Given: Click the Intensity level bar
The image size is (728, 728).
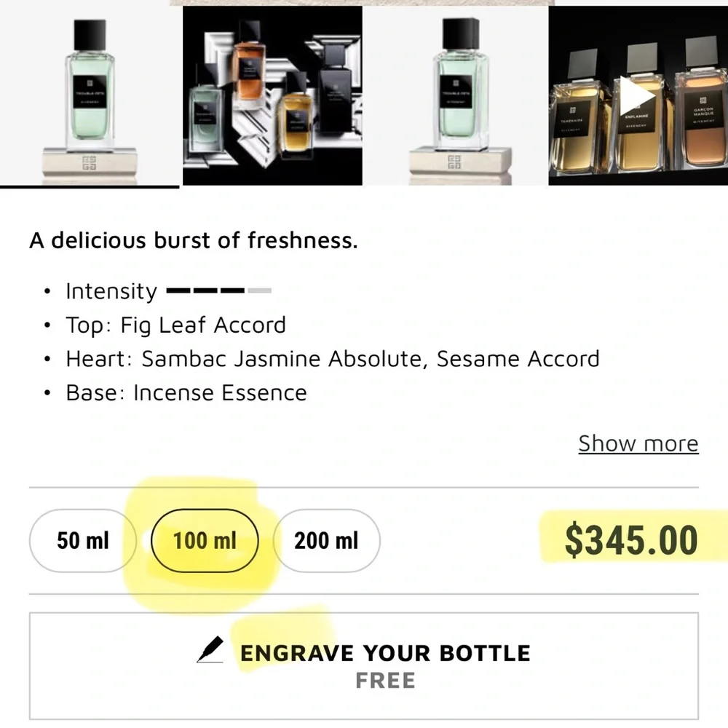Looking at the screenshot, I should click(x=218, y=290).
